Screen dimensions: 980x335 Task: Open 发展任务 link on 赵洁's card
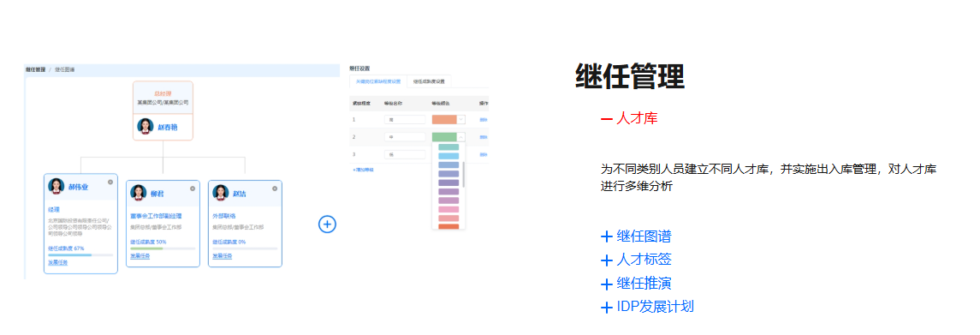click(222, 256)
